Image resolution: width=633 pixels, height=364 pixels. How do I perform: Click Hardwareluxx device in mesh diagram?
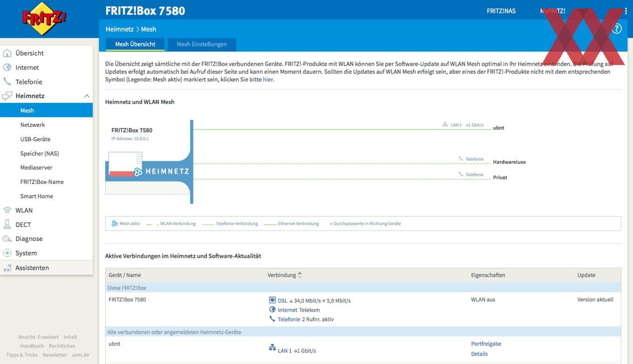click(x=509, y=162)
